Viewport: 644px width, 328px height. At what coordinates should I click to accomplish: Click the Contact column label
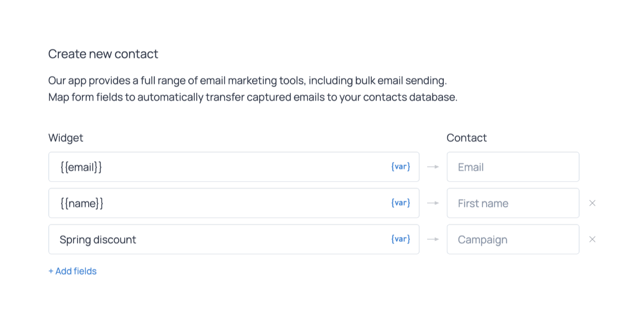click(x=466, y=138)
